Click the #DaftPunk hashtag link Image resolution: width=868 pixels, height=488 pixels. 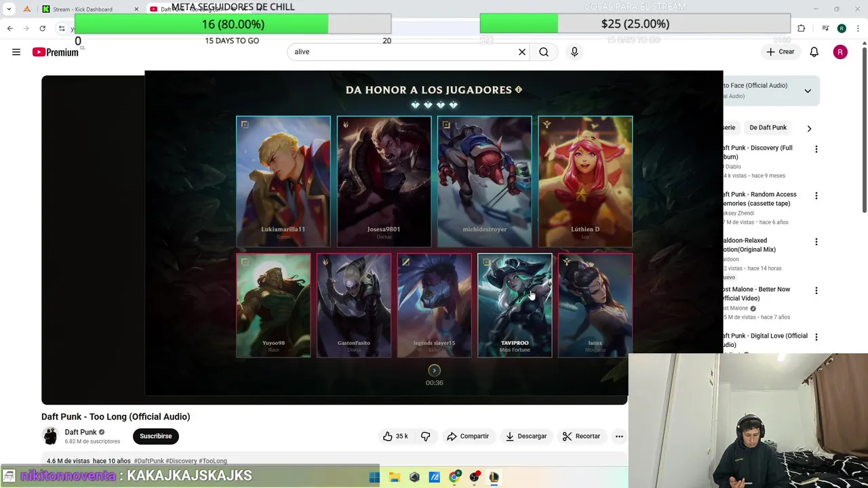click(149, 461)
